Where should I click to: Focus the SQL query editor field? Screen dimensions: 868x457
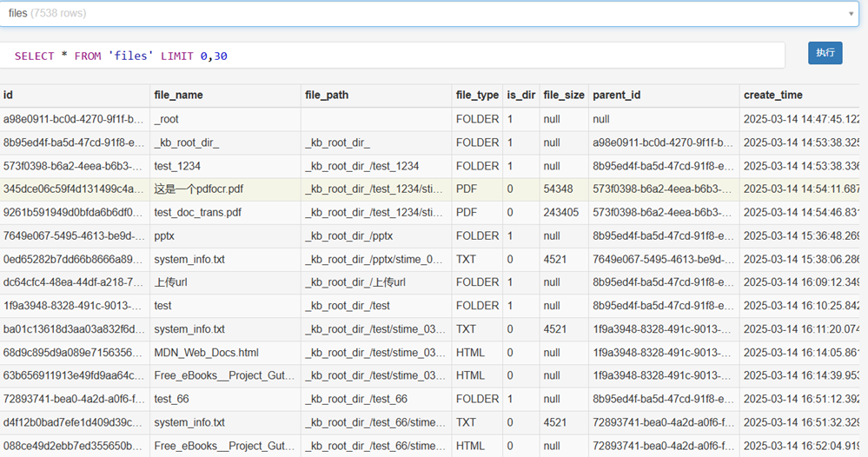391,56
